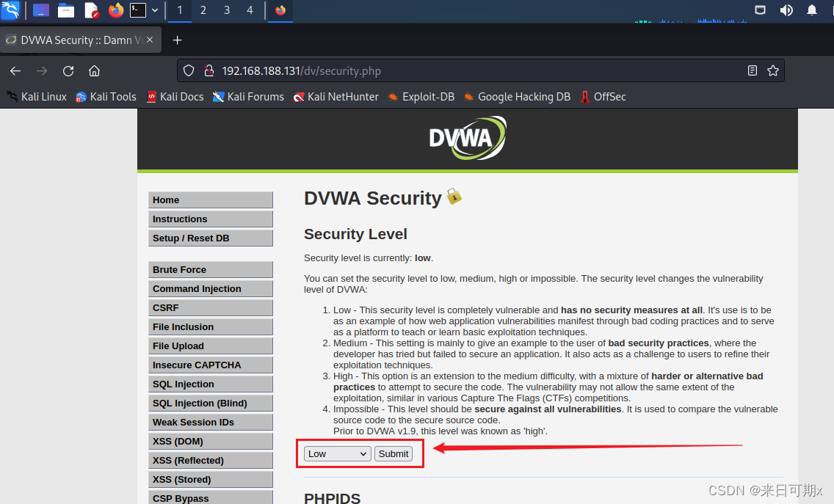Open Kali Linux bookmark
Viewport: 834px width, 504px height.
pos(37,97)
